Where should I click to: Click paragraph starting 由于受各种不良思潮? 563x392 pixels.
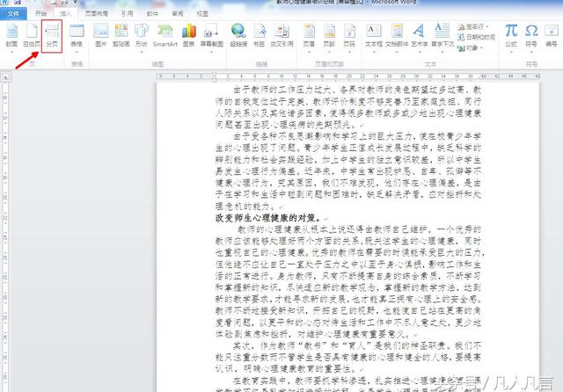348,171
